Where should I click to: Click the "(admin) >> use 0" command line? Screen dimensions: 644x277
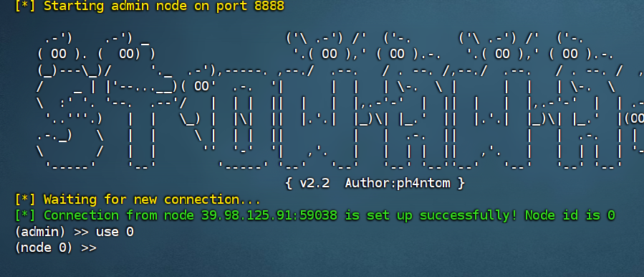(x=74, y=232)
